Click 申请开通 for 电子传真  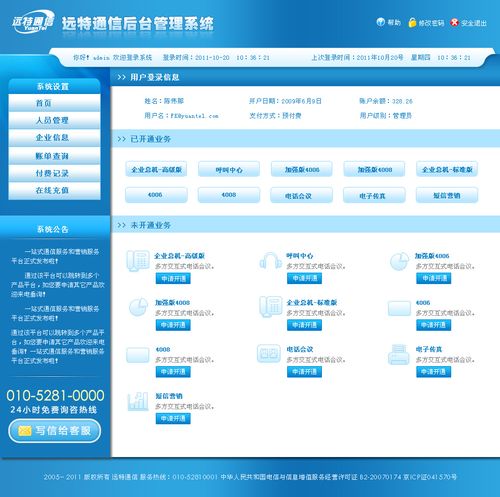434,372
